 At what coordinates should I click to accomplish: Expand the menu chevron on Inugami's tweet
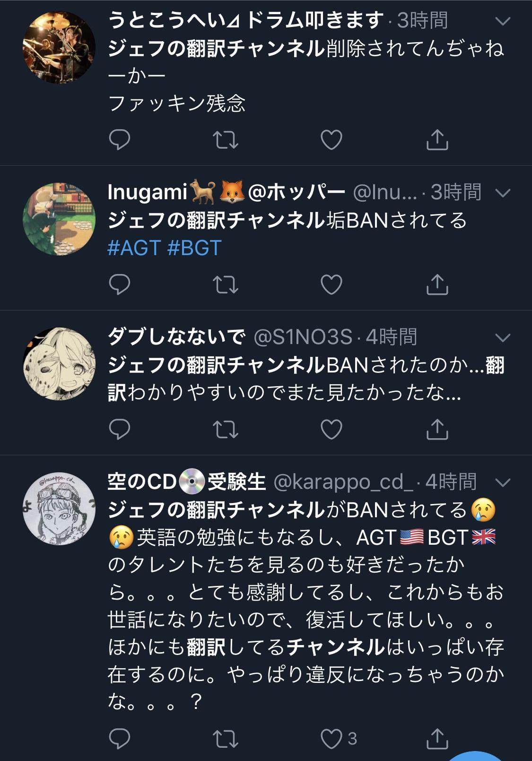point(502,193)
